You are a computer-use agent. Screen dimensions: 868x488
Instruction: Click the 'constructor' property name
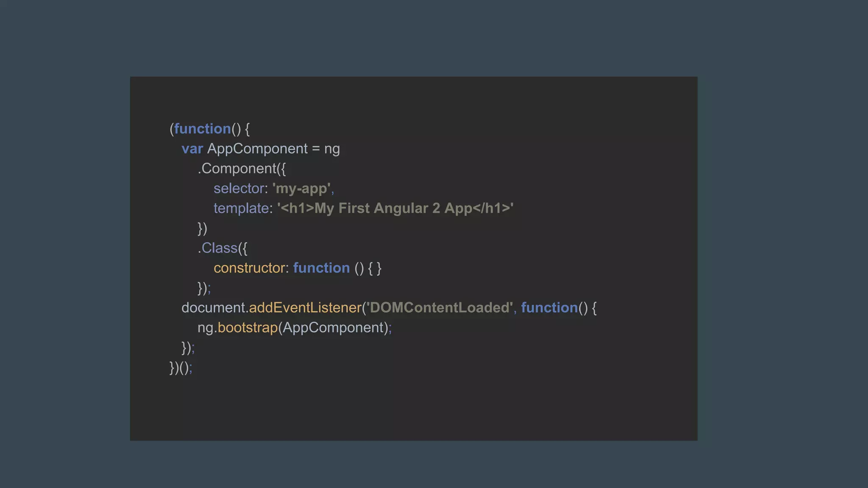pyautogui.click(x=249, y=268)
